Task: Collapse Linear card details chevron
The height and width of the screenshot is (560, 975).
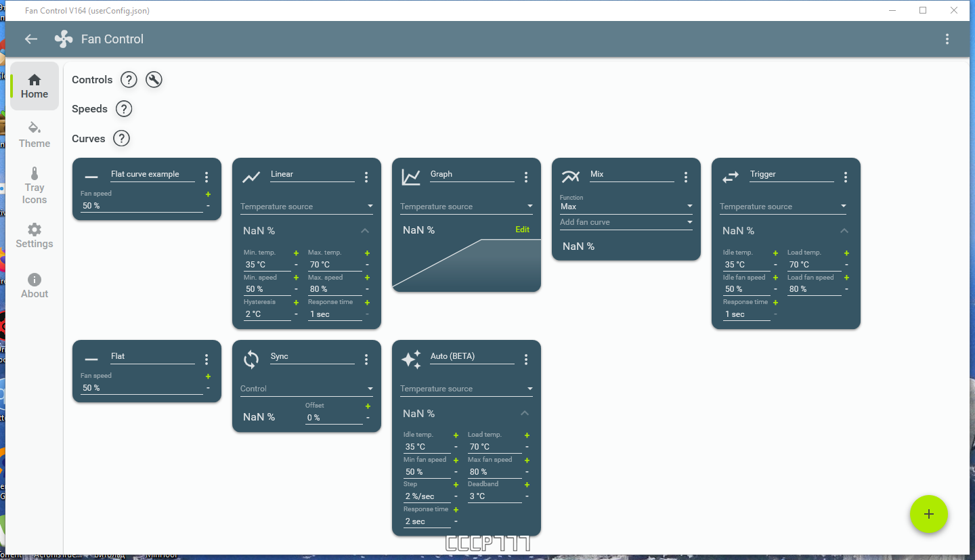Action: click(365, 231)
